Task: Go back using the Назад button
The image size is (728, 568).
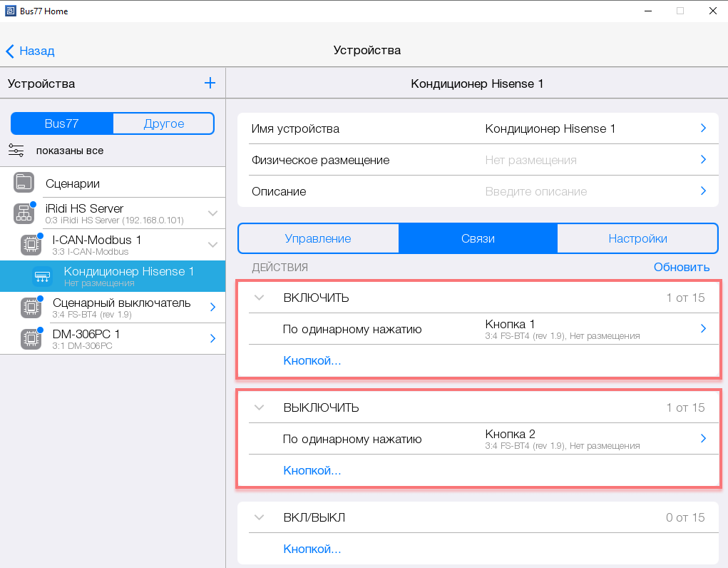Action: 30,51
